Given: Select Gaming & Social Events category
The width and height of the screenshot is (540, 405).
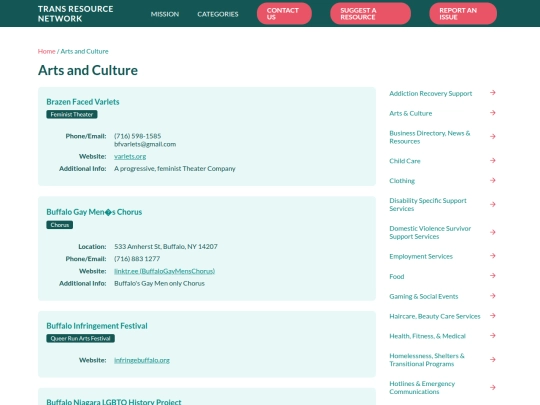Looking at the screenshot, I should 424,296.
